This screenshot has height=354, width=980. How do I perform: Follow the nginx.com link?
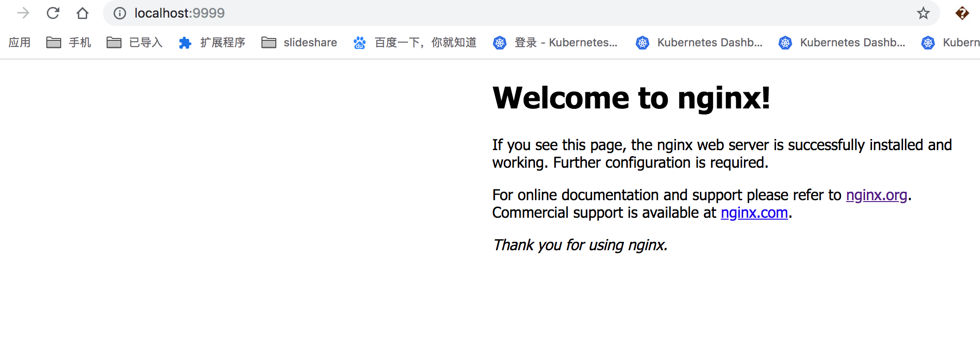click(x=754, y=213)
